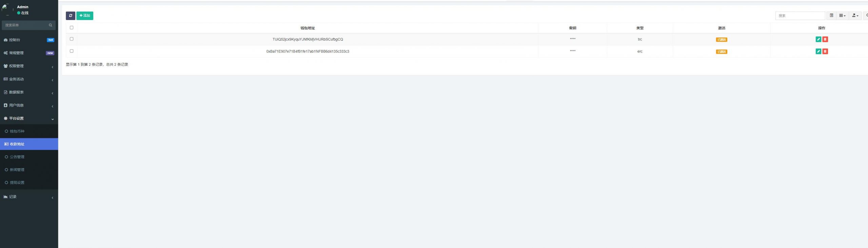Edit the erc wallet address row
The width and height of the screenshot is (868, 248).
(818, 51)
